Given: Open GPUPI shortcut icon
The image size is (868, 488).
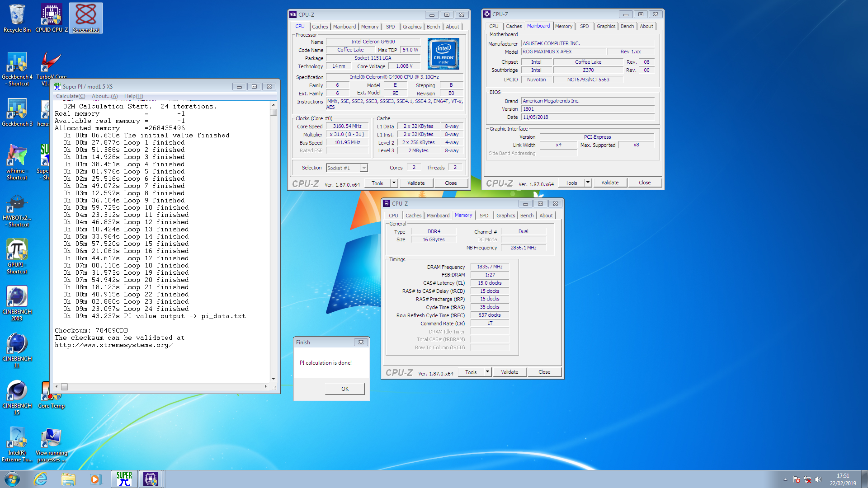Looking at the screenshot, I should point(17,257).
